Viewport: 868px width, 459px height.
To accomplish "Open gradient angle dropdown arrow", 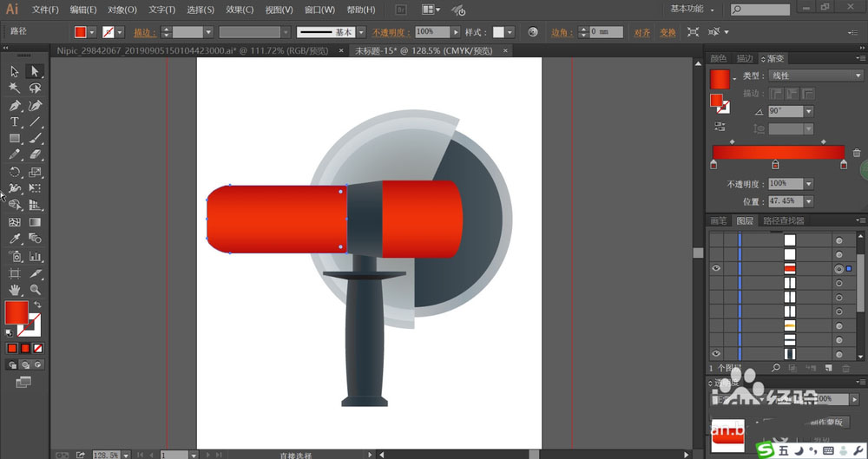I will pos(809,111).
